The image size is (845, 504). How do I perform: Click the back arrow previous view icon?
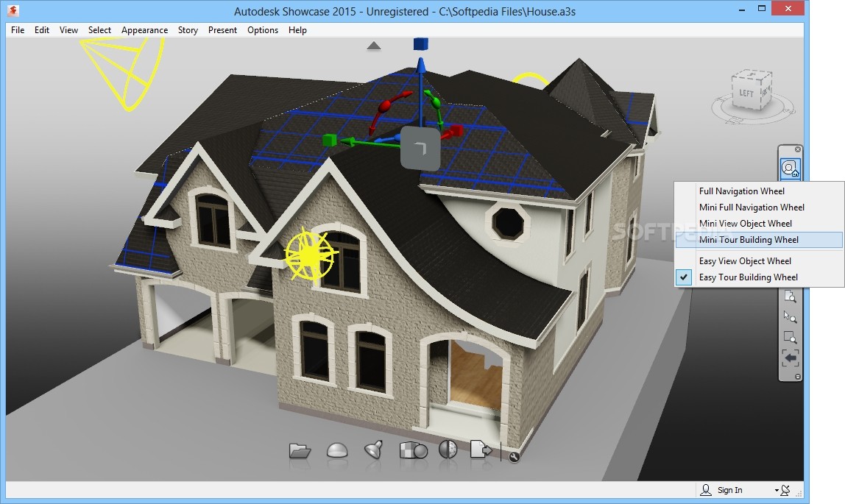pos(790,358)
